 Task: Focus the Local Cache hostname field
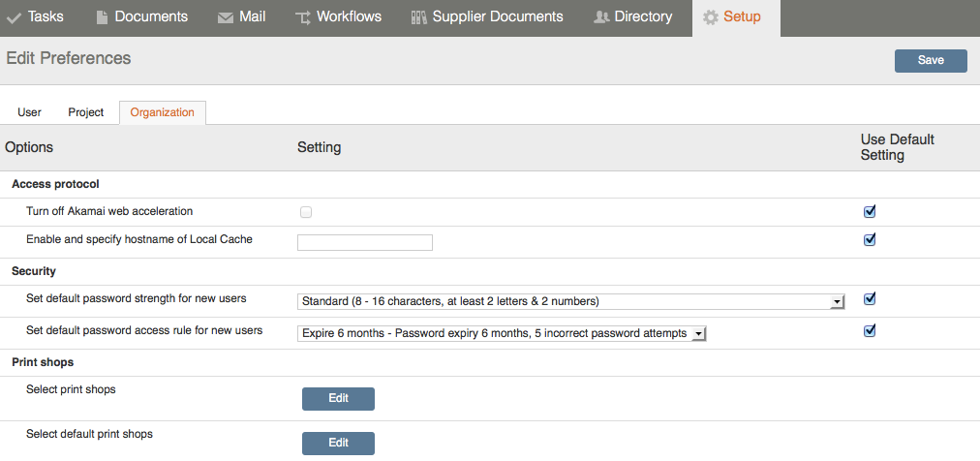365,242
